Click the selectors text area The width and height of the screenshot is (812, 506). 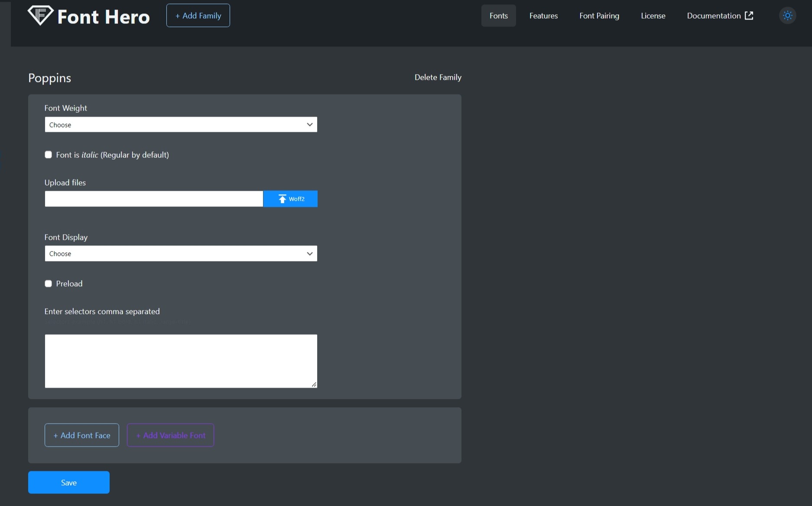pyautogui.click(x=180, y=361)
